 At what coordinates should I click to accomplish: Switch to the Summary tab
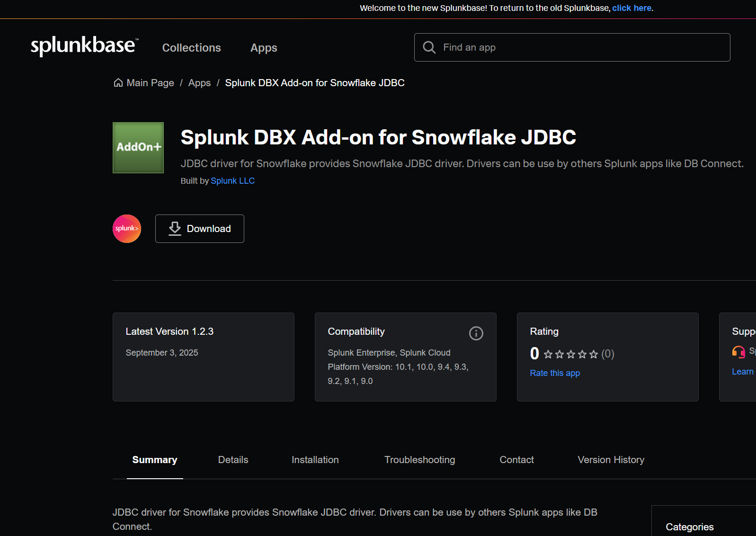pyautogui.click(x=155, y=460)
